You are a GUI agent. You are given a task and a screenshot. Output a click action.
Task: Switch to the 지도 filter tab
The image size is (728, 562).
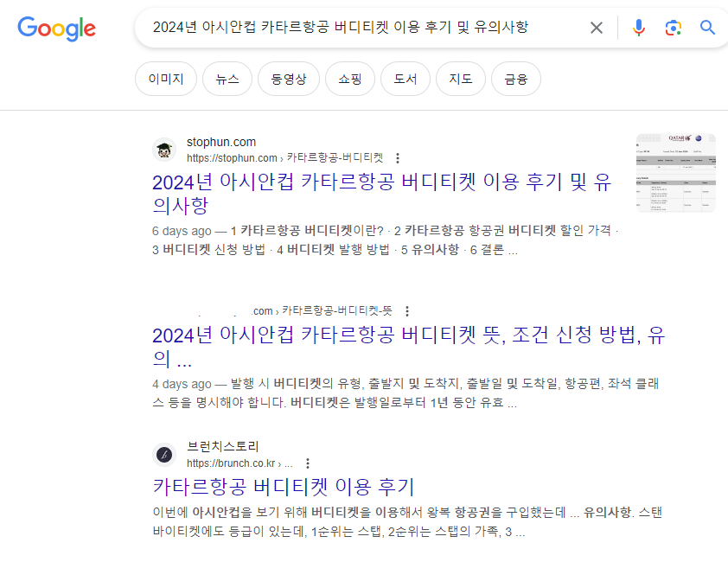click(461, 79)
